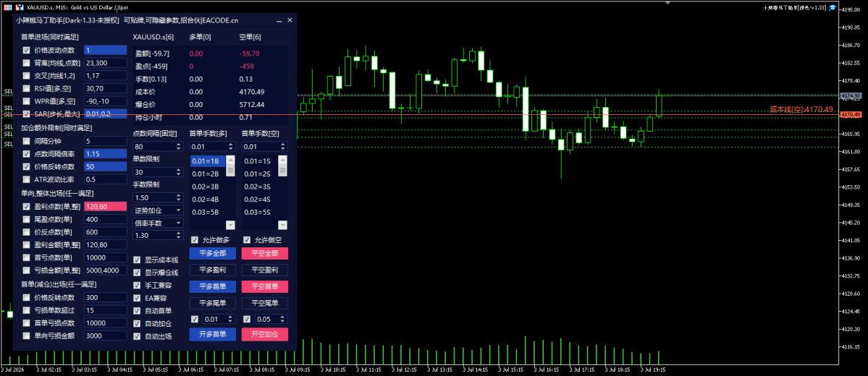Click the 单向亏损金额 input showing 3000

click(x=105, y=336)
